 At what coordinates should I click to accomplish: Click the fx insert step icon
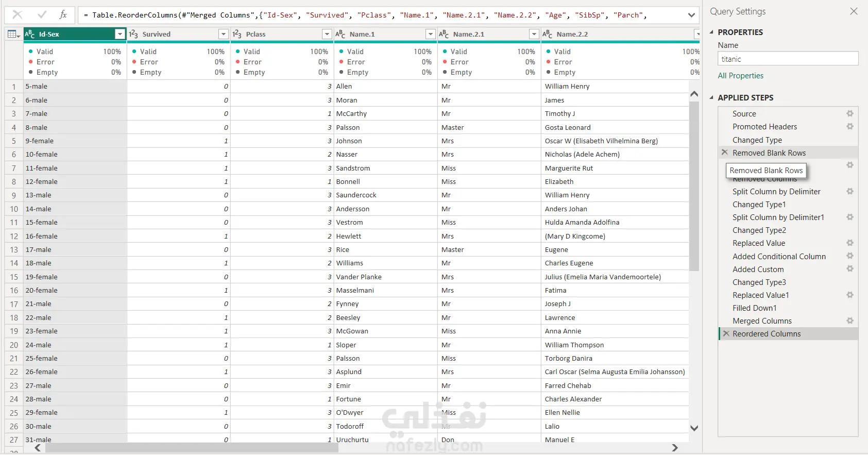click(63, 15)
